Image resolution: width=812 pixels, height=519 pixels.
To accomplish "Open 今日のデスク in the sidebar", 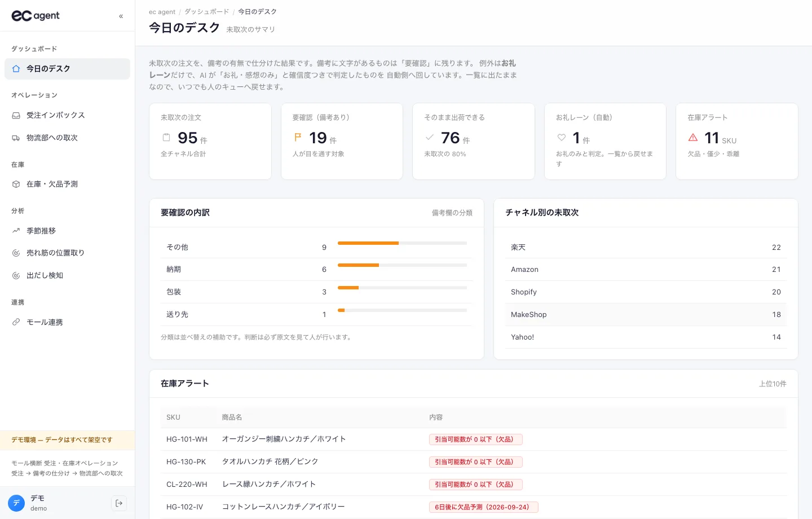I will coord(67,69).
